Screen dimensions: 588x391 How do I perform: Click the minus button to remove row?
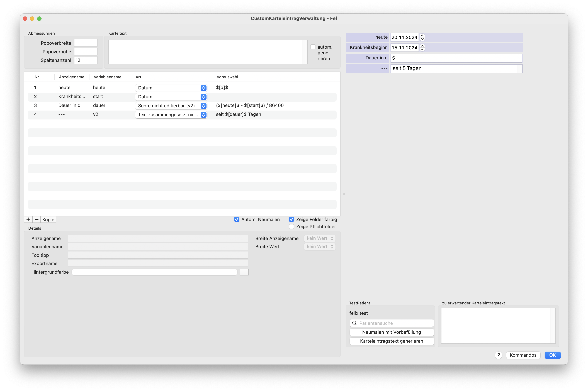37,219
